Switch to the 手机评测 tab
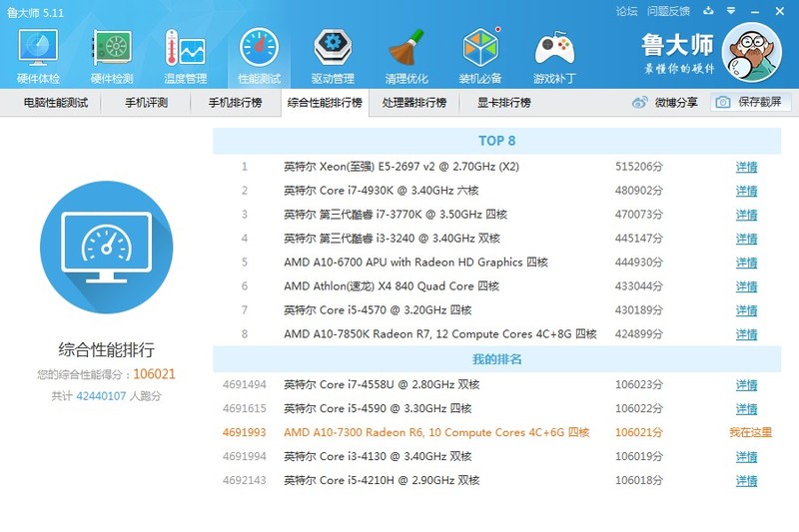Screen dimensions: 799x532 pyautogui.click(x=146, y=103)
